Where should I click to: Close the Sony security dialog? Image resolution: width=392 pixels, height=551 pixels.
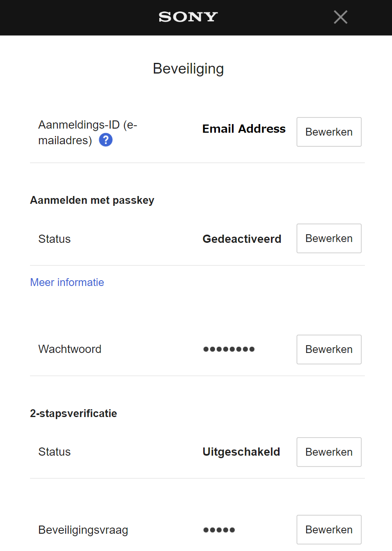(341, 17)
